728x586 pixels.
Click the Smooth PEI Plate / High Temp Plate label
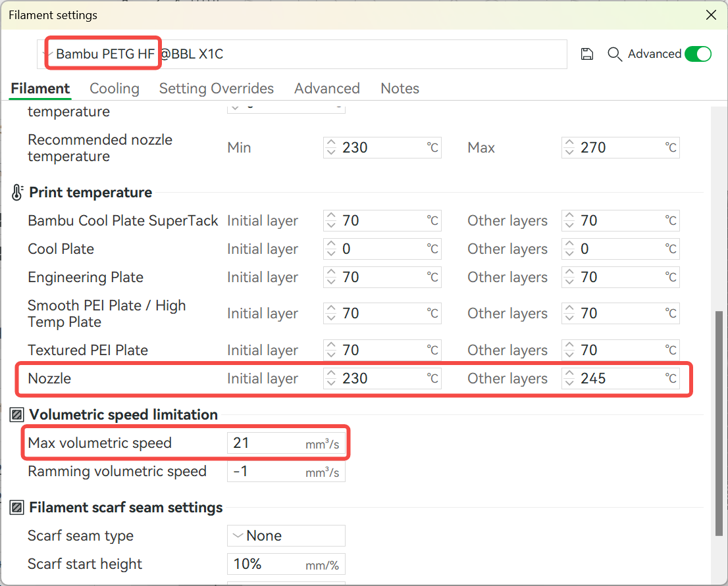[107, 313]
